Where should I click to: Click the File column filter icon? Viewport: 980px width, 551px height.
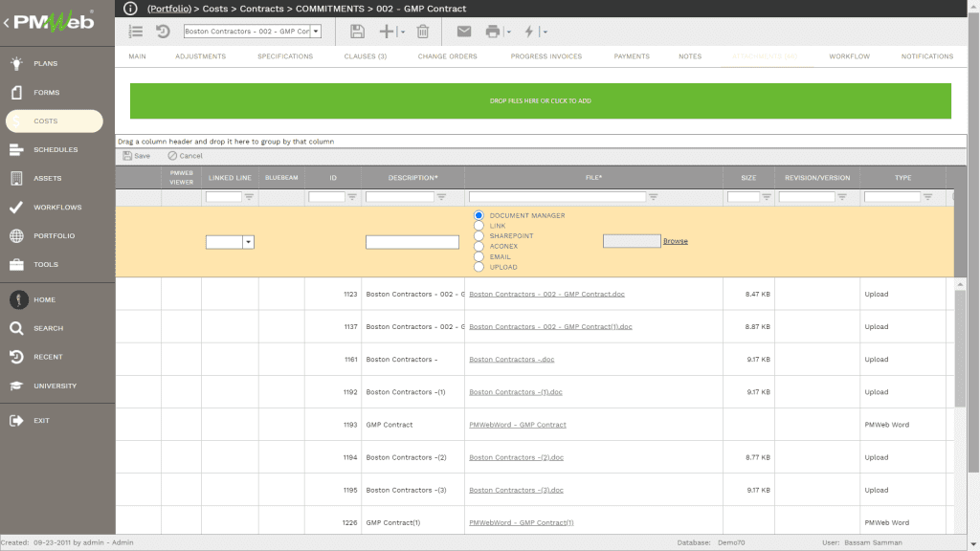(x=653, y=197)
